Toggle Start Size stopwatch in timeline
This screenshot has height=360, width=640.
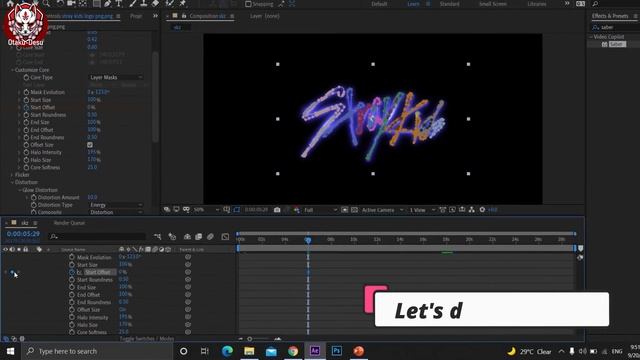tap(72, 265)
